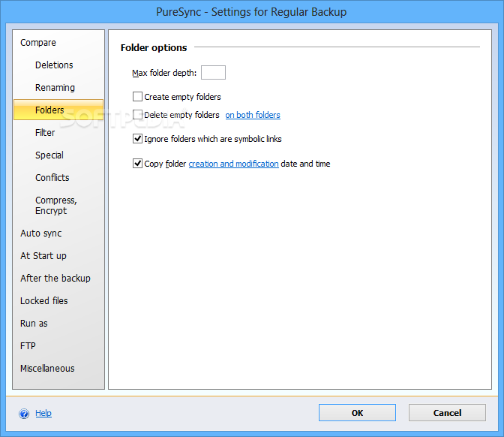Toggle Delete empty folders checkbox
This screenshot has height=437, width=504.
137,115
